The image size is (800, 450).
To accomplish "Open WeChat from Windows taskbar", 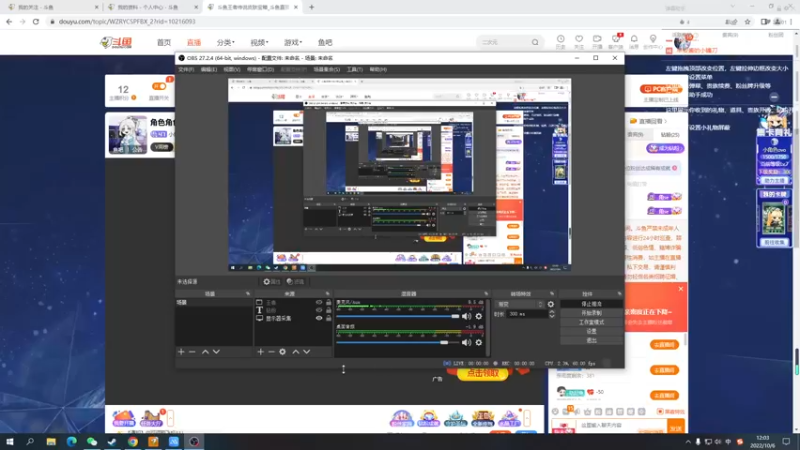I will pos(92,441).
